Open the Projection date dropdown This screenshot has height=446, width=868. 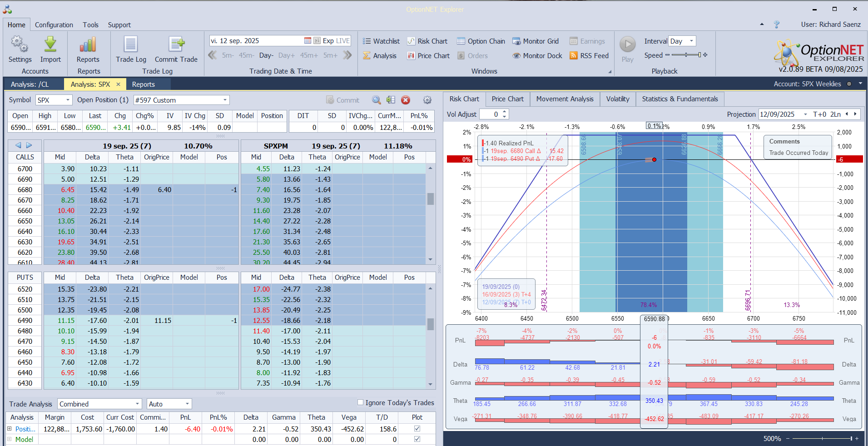point(805,114)
